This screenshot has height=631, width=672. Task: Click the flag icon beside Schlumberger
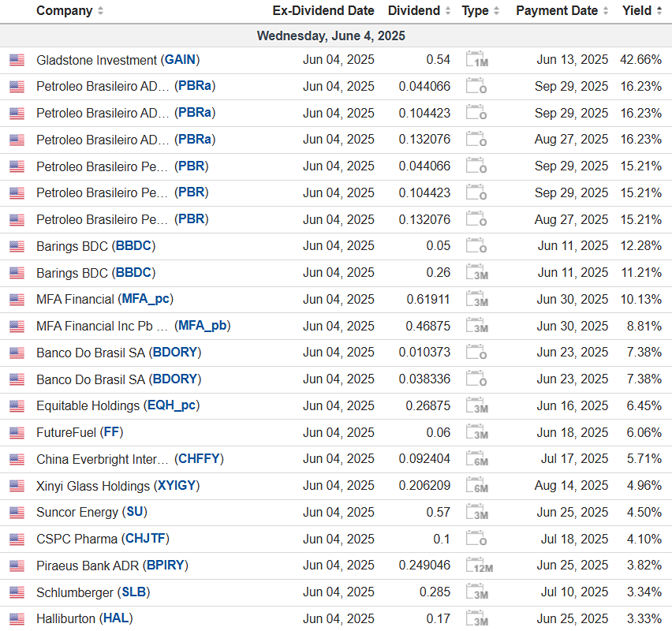click(x=17, y=592)
